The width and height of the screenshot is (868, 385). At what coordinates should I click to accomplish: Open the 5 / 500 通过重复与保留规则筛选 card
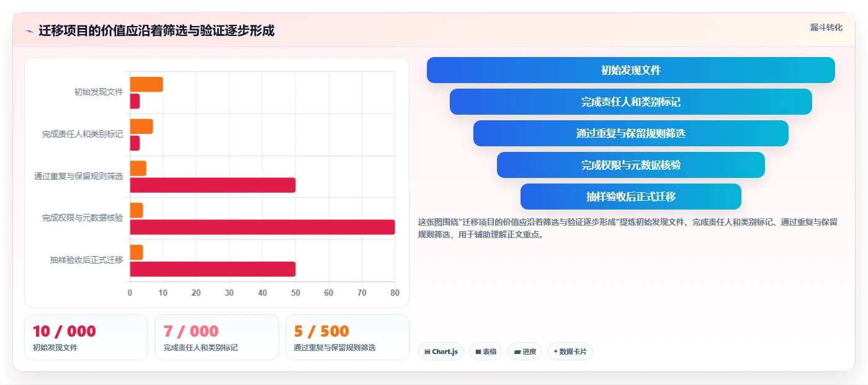pos(347,337)
